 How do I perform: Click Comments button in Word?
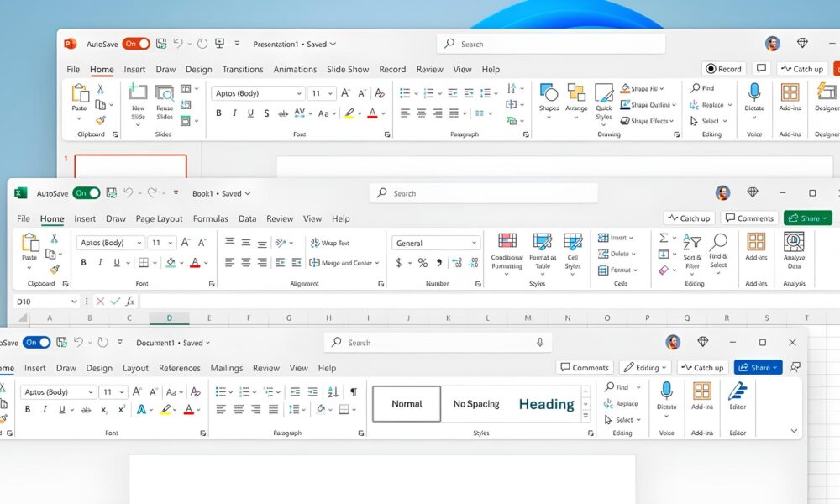585,367
